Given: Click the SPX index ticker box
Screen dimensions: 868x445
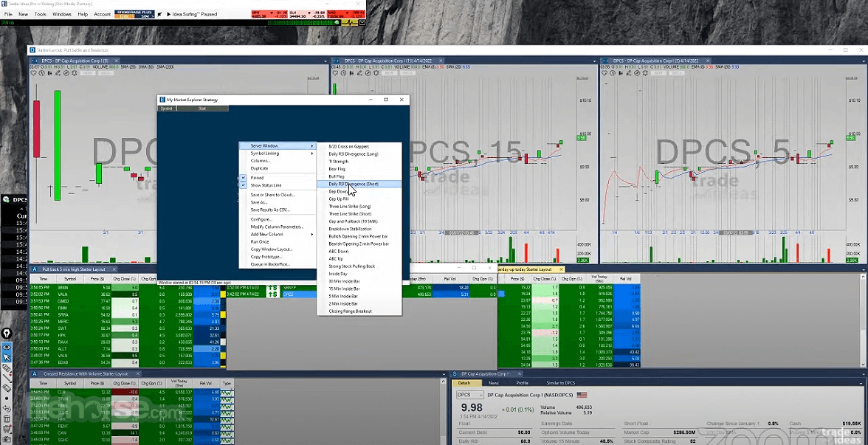Looking at the screenshot, I should (x=269, y=14).
